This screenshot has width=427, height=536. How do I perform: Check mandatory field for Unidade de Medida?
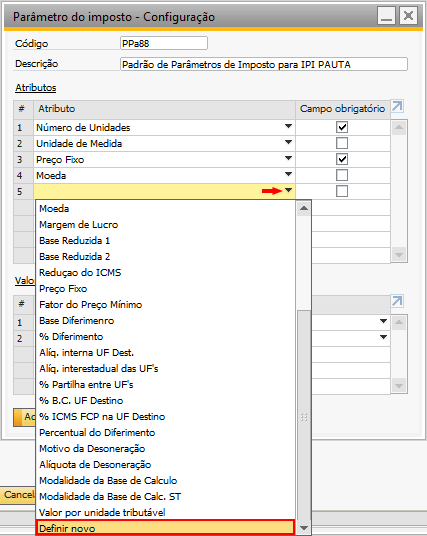pyautogui.click(x=342, y=143)
